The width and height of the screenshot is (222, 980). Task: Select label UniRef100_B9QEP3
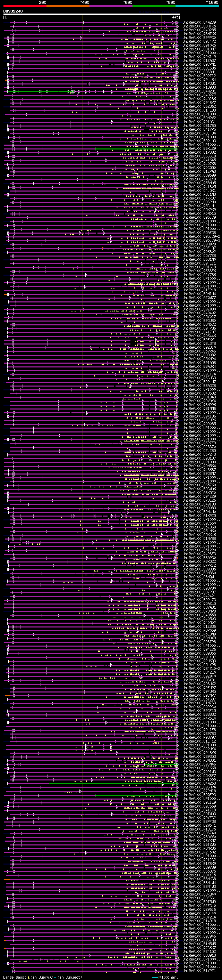(199, 794)
